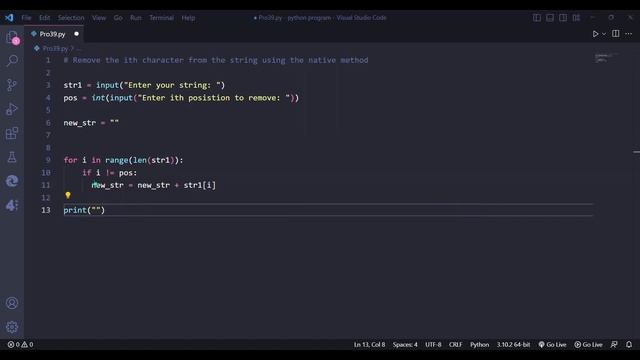Screen dimensions: 640x360
Task: Open the Run menu
Action: click(136, 18)
